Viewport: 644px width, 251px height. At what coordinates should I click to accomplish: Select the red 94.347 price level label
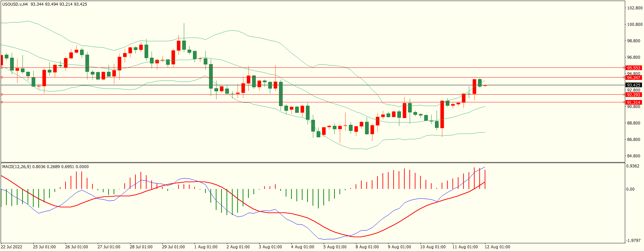[x=634, y=78]
